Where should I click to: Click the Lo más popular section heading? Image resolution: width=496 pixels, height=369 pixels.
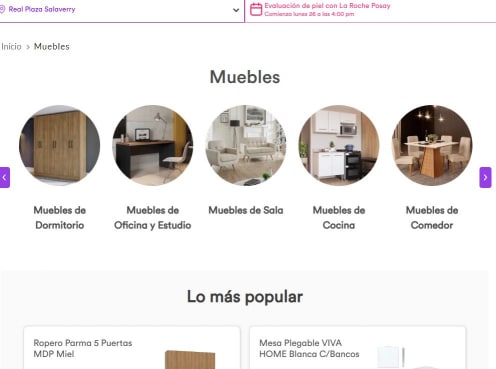pos(245,297)
